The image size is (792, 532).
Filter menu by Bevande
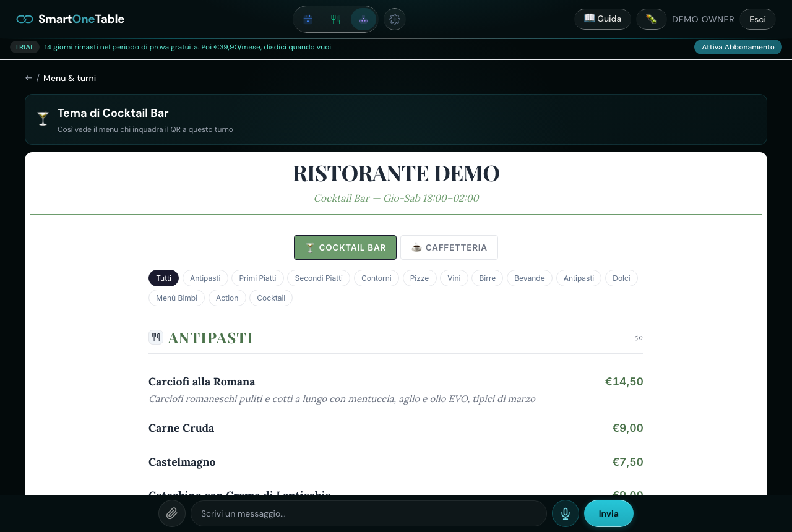point(530,278)
